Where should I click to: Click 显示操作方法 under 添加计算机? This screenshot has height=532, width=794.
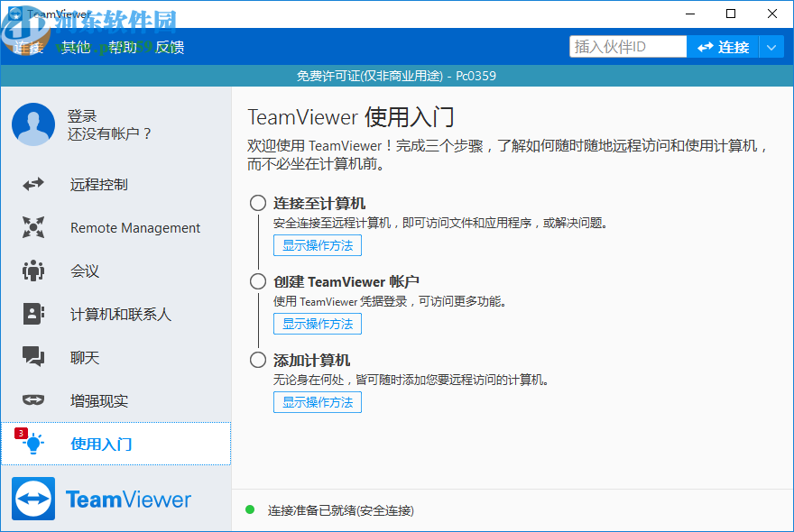click(317, 402)
